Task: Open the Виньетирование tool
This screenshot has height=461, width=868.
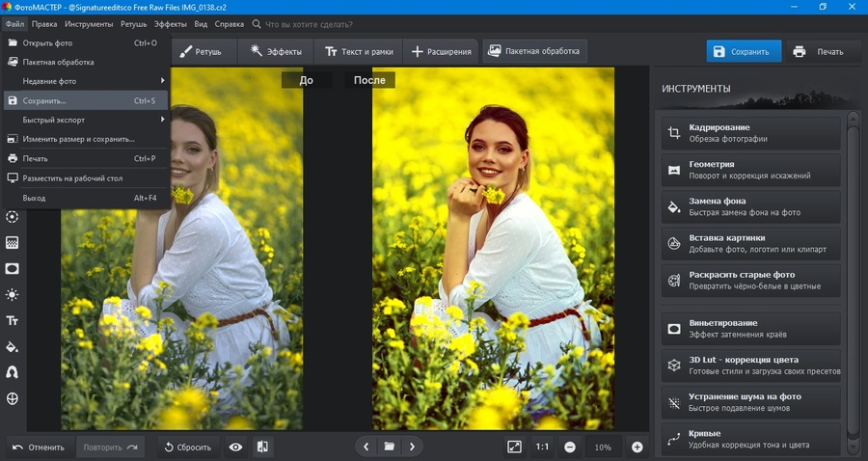Action: click(750, 329)
